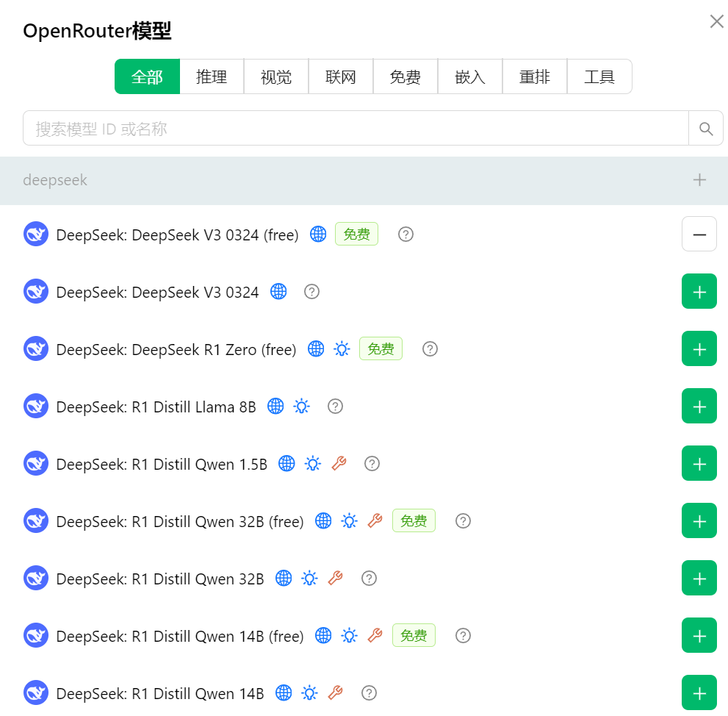
Task: Click help icon on Qwen 32B (free) row
Action: click(463, 521)
